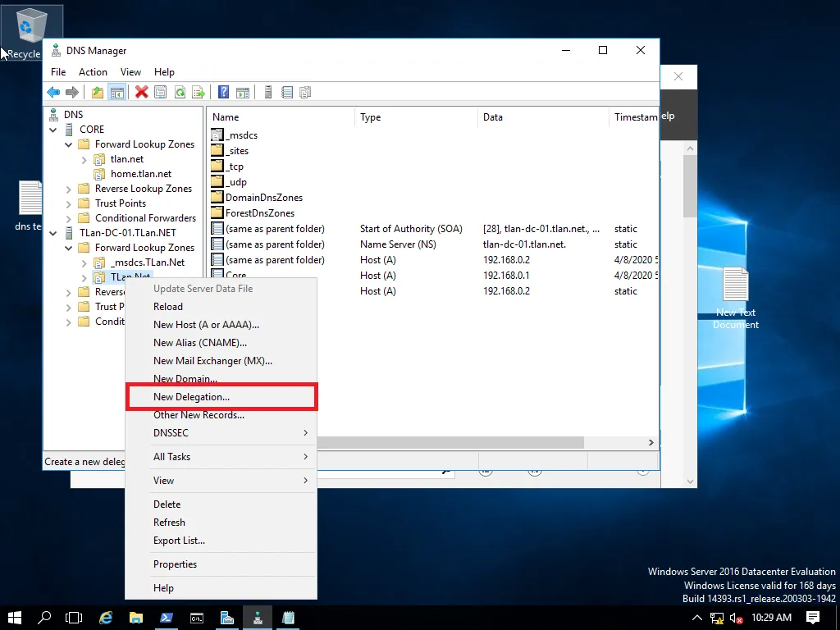This screenshot has width=840, height=630.
Task: Select home.tlan.net zone in the tree
Action: click(x=141, y=174)
